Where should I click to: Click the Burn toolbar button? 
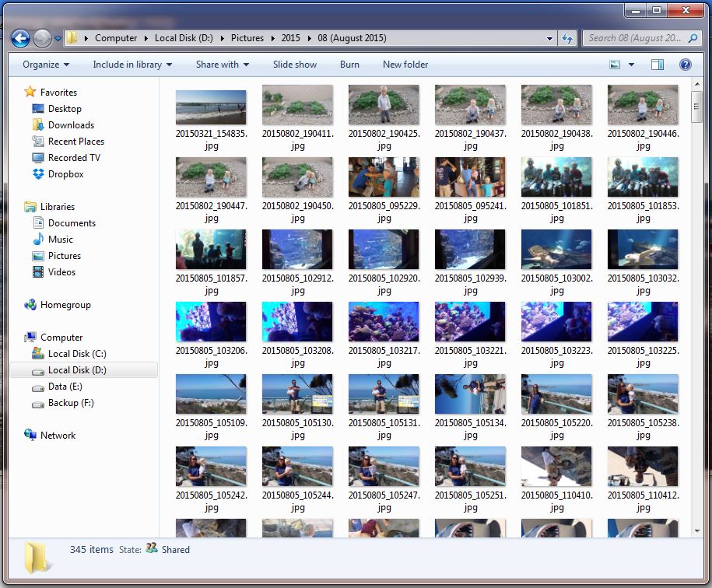point(349,65)
